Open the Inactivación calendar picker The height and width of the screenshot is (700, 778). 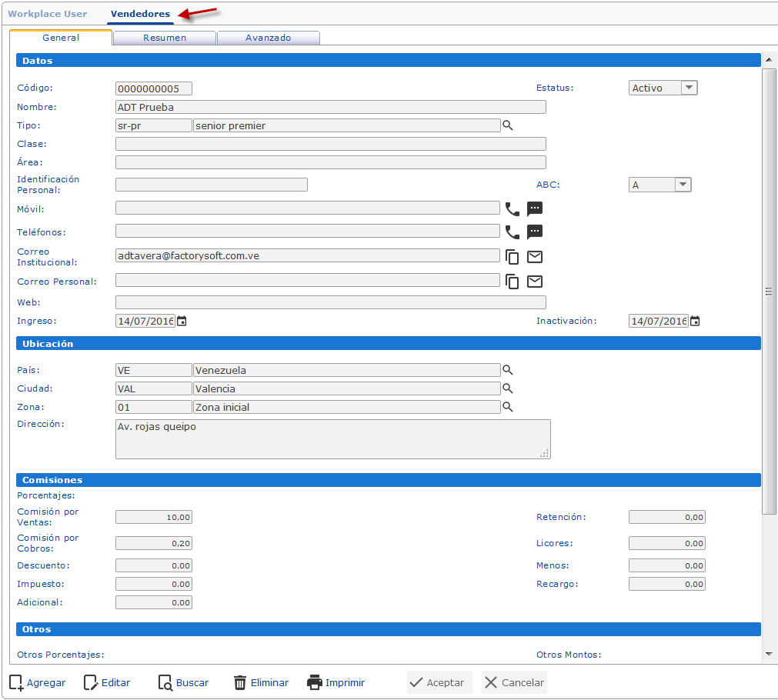[x=695, y=322]
